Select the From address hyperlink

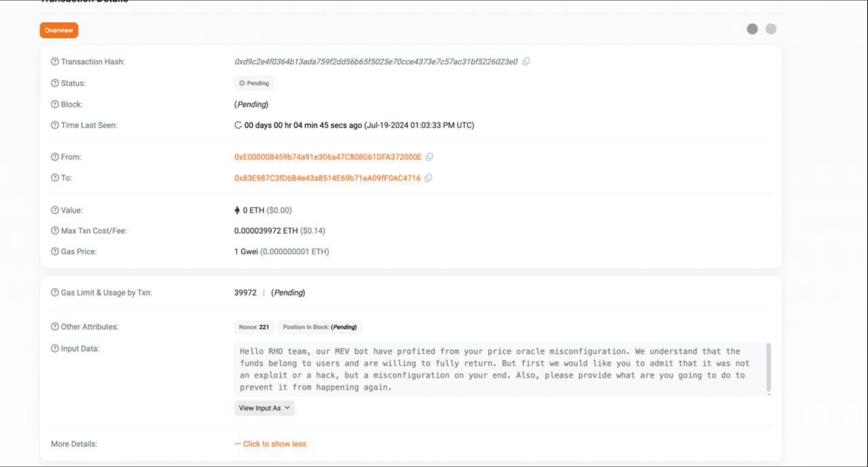[x=328, y=157]
